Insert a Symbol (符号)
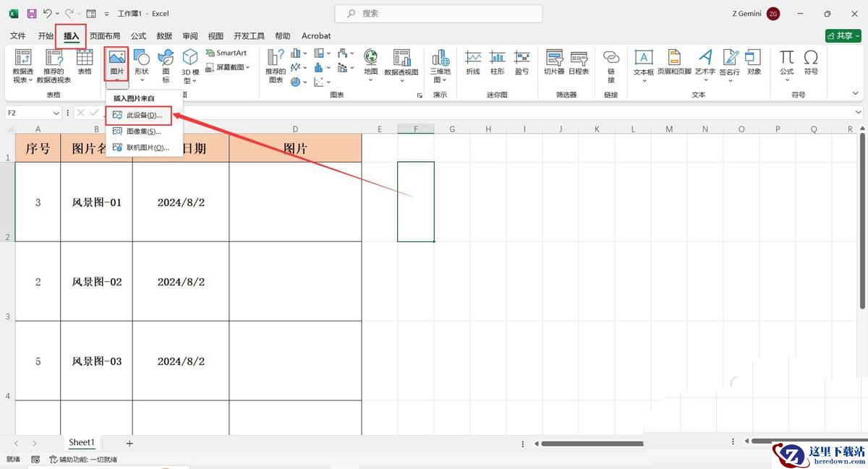868x469 pixels. tap(811, 63)
